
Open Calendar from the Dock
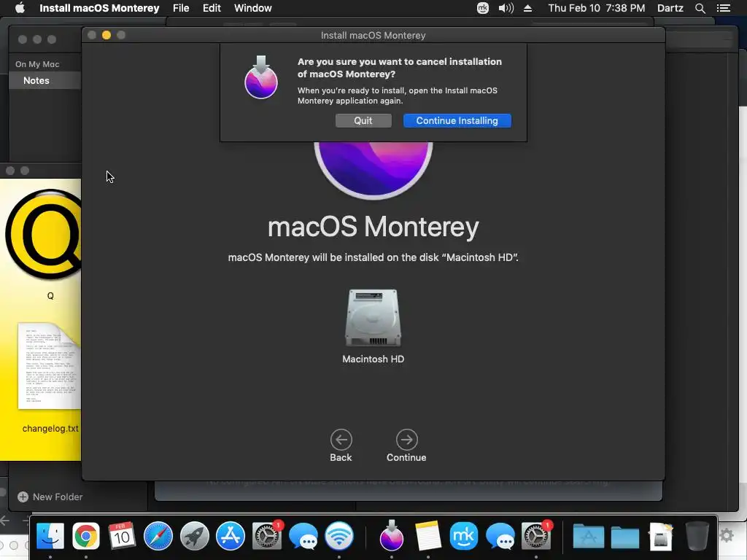pyautogui.click(x=122, y=536)
